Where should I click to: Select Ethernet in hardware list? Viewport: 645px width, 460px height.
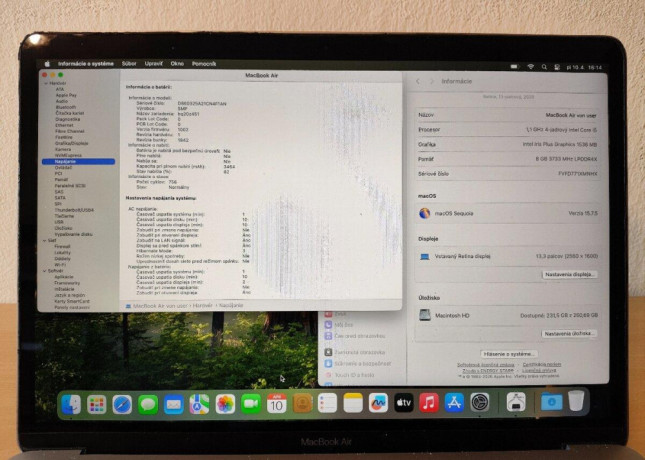64,125
